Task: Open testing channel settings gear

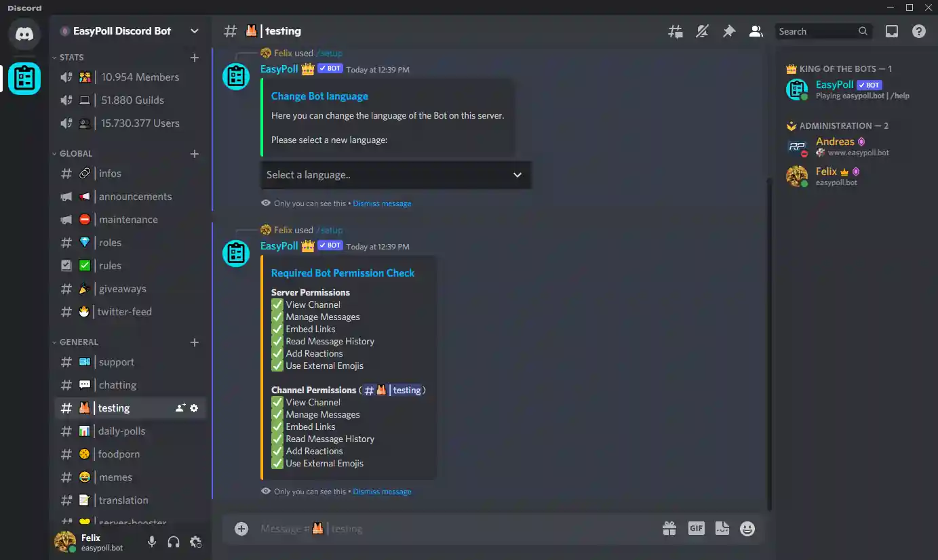Action: tap(194, 408)
